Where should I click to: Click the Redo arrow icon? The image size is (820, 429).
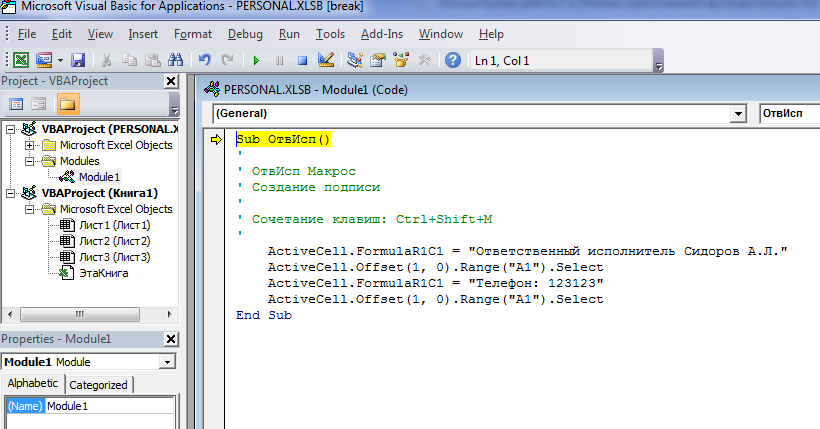pyautogui.click(x=227, y=60)
